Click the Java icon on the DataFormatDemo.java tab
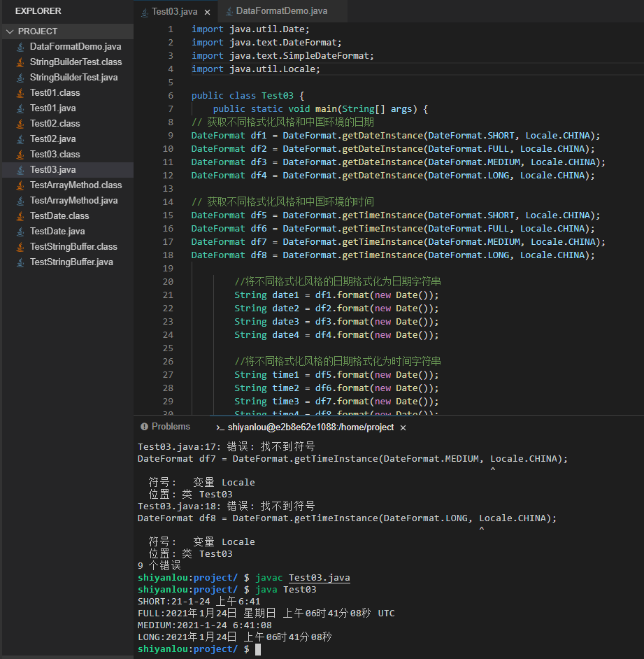 click(229, 11)
